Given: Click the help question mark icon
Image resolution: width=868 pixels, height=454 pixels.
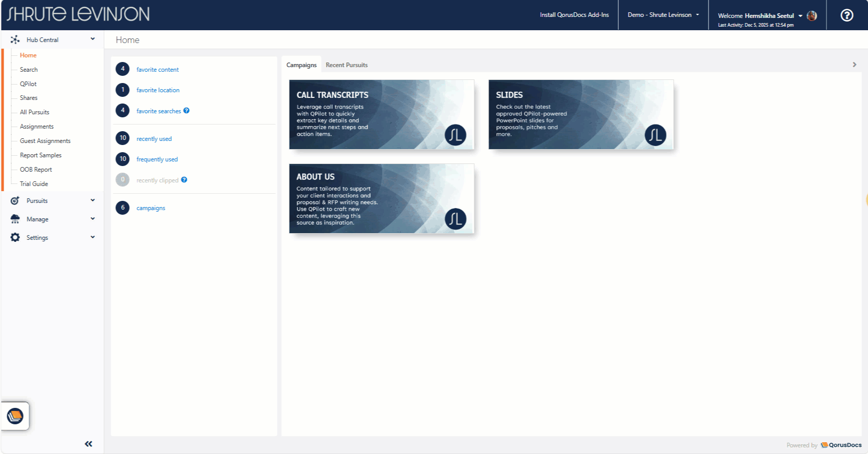Looking at the screenshot, I should pos(846,15).
